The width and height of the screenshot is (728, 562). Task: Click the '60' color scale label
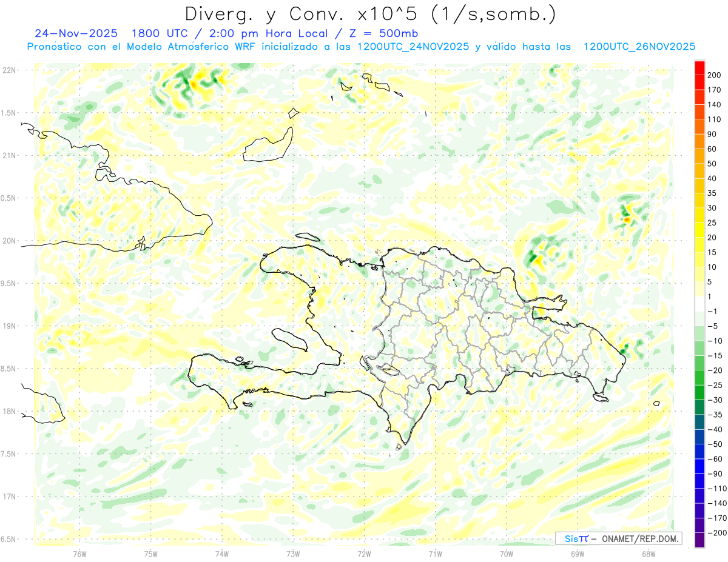713,149
